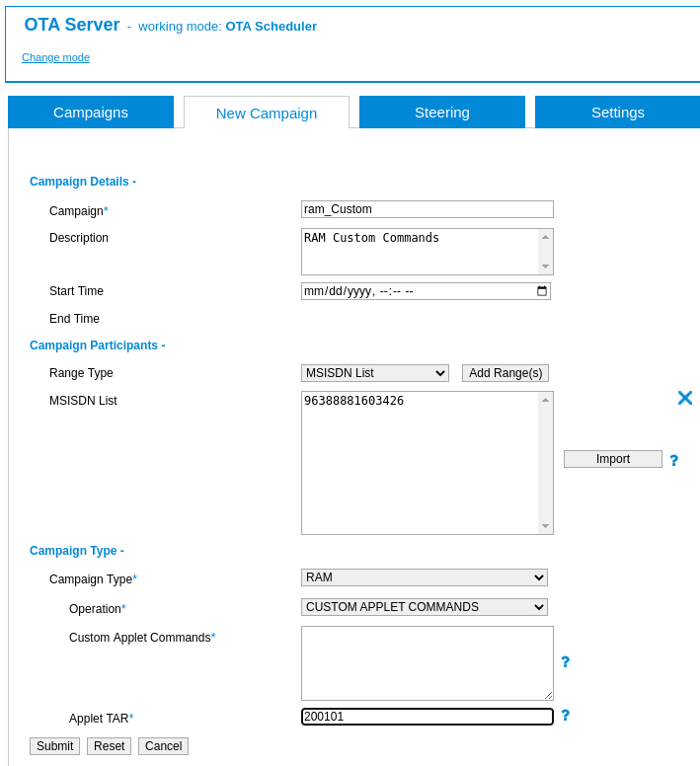Click the MSISDN List scrollbar down arrow
Viewport: 700px width, 766px height.
[546, 526]
